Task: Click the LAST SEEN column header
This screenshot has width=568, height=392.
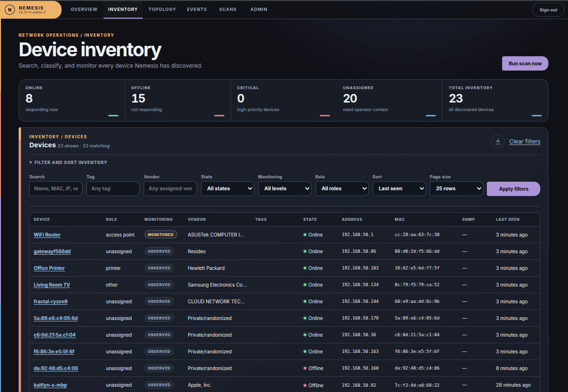Action: tap(507, 219)
